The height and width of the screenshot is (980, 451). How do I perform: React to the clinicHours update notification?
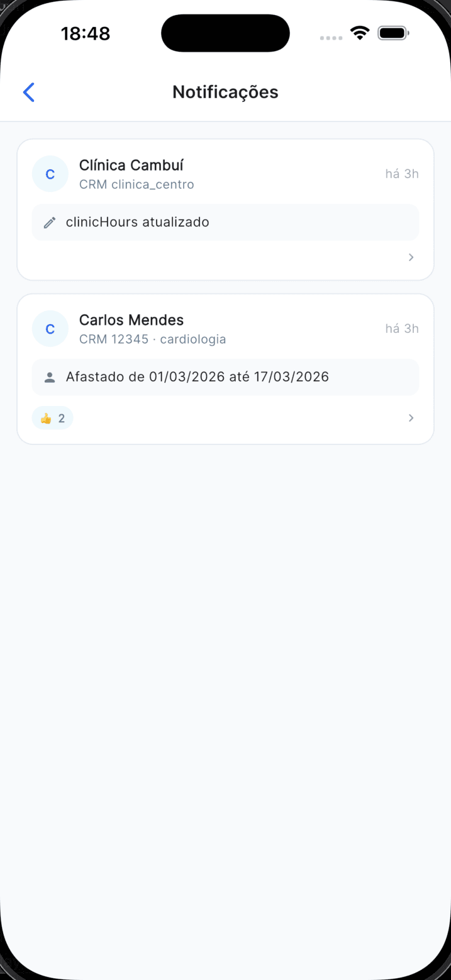tap(52, 257)
